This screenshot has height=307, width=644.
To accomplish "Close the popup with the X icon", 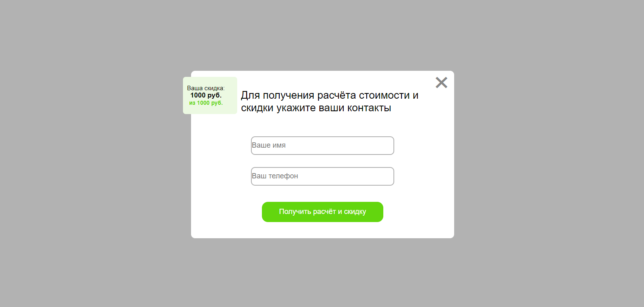I will [441, 83].
